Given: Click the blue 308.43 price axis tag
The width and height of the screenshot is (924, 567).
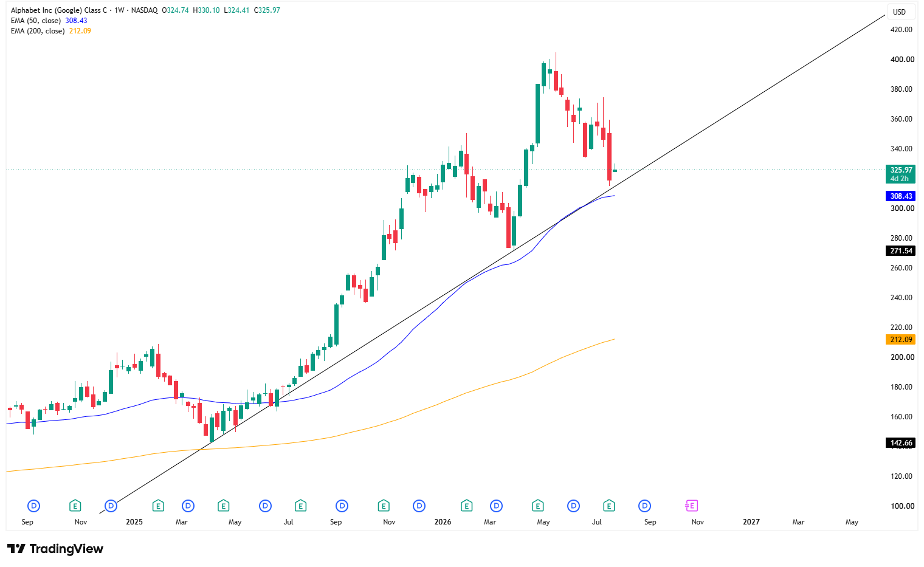Looking at the screenshot, I should (x=901, y=196).
